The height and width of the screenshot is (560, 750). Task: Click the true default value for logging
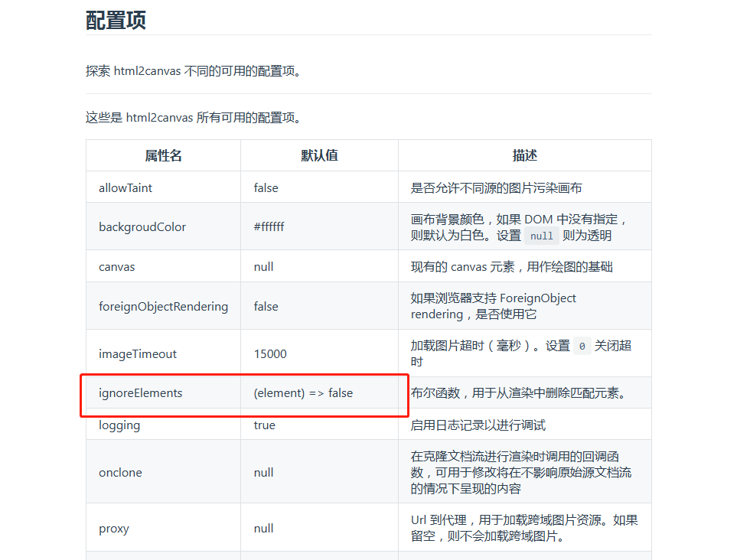pyautogui.click(x=265, y=425)
